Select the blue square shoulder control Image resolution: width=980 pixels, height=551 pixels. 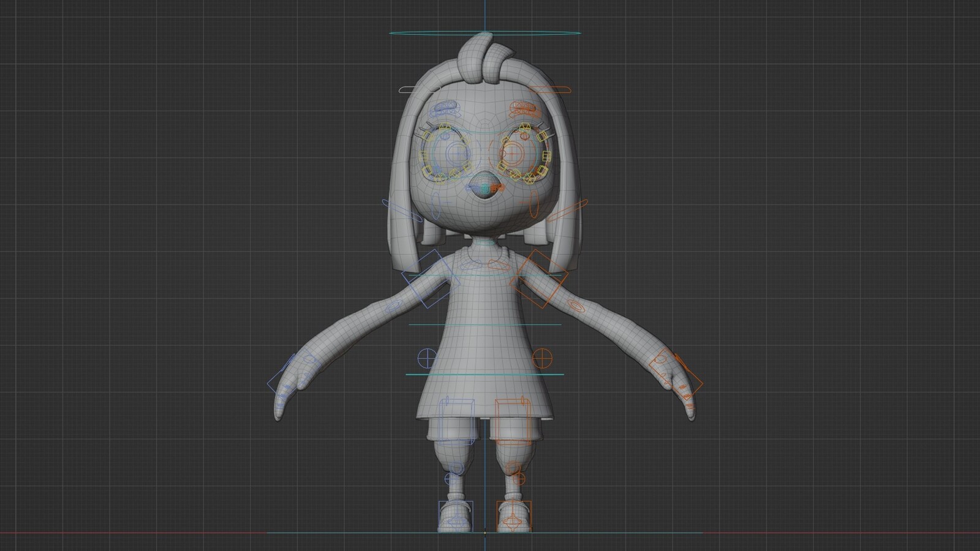click(x=431, y=279)
